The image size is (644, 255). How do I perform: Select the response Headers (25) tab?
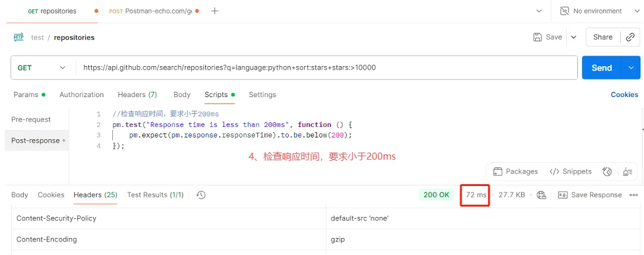(96, 195)
